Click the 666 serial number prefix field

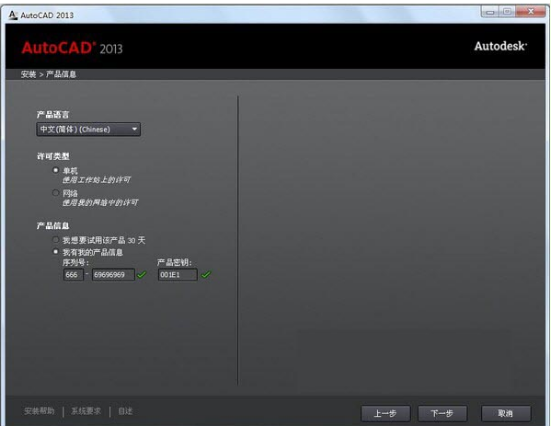(73, 275)
